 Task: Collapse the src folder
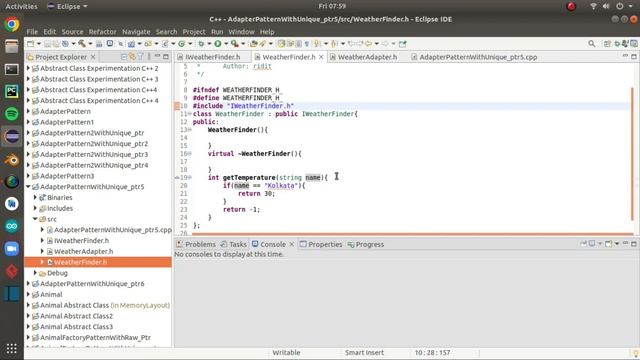35,219
